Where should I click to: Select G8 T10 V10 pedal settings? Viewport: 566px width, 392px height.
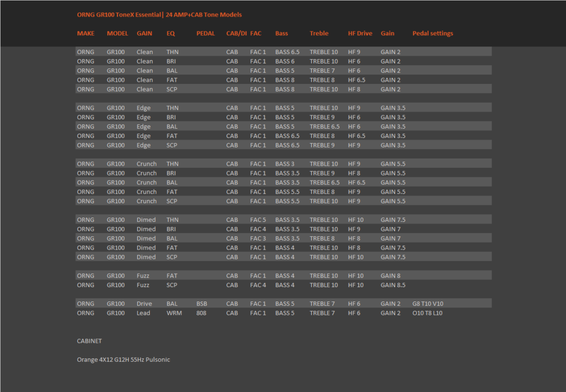(428, 304)
